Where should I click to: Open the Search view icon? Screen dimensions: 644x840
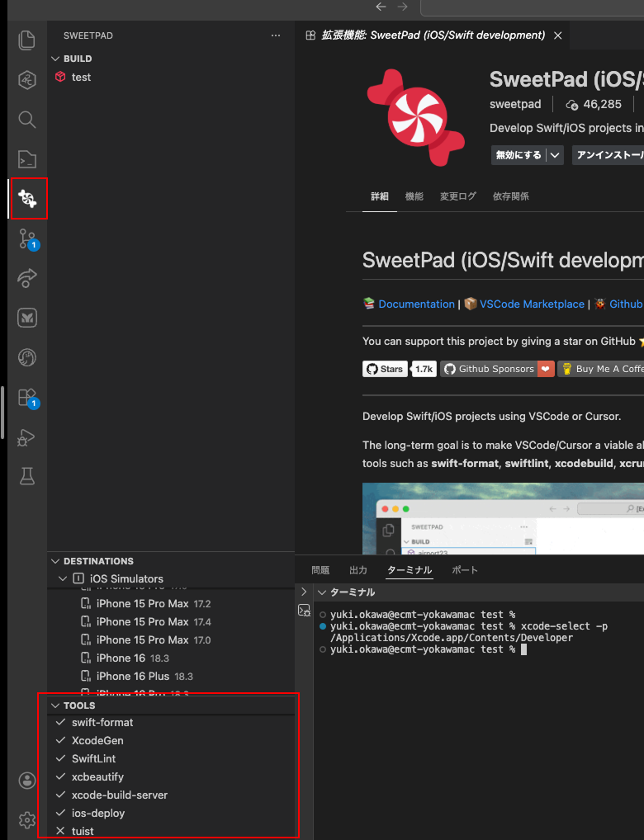(27, 120)
